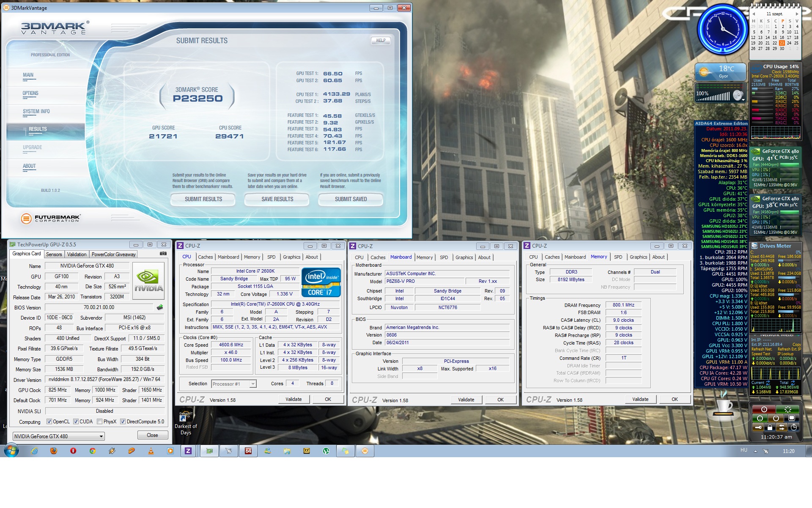
Task: Enable the PhysX checkbox
Action: pyautogui.click(x=99, y=422)
